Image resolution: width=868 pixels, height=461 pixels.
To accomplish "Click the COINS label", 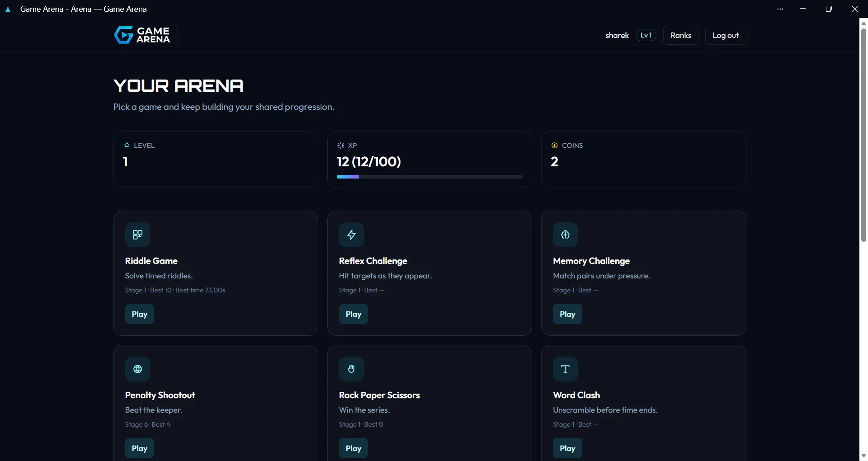I will (572, 145).
